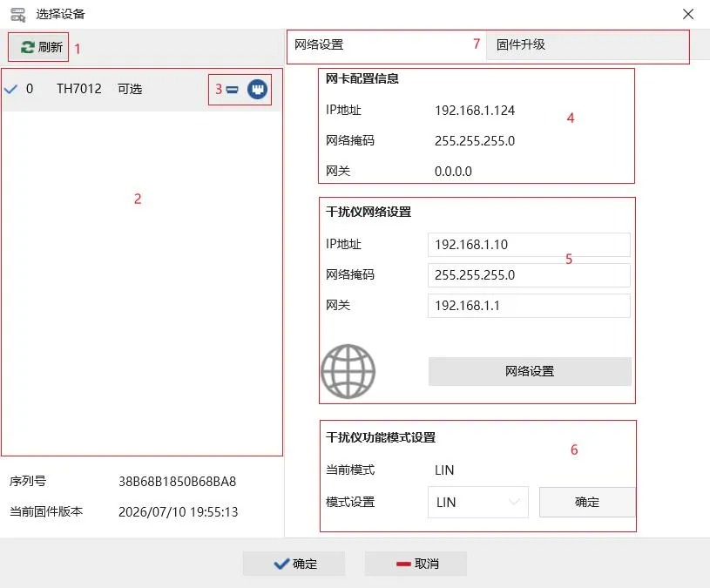Toggle the blue checkmark on device row 0
Viewport: 710px width, 588px height.
click(x=10, y=89)
